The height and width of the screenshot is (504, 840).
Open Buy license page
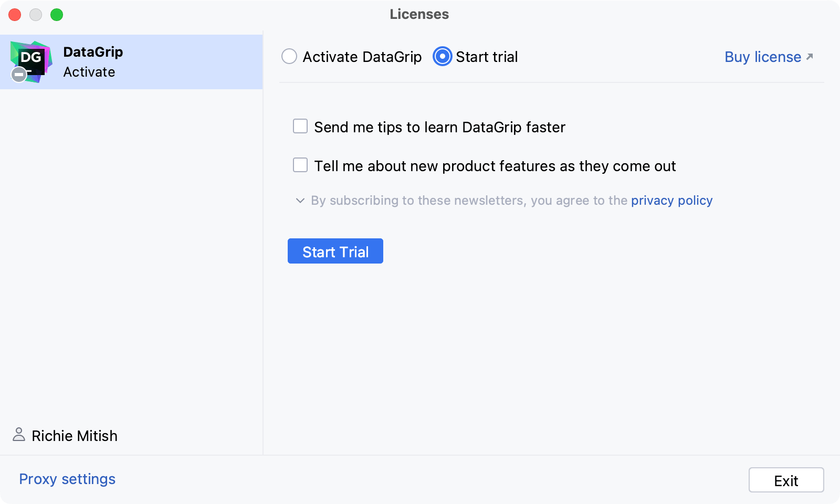[762, 57]
